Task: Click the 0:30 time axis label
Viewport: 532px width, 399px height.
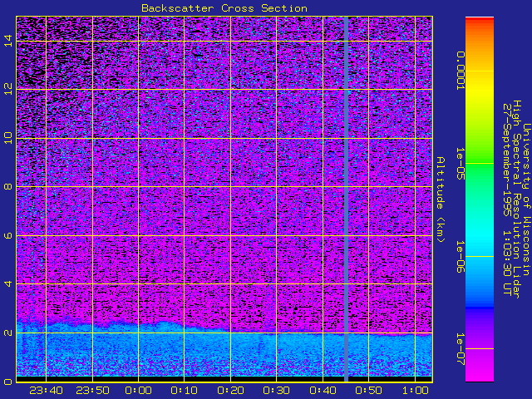Action: pos(276,391)
